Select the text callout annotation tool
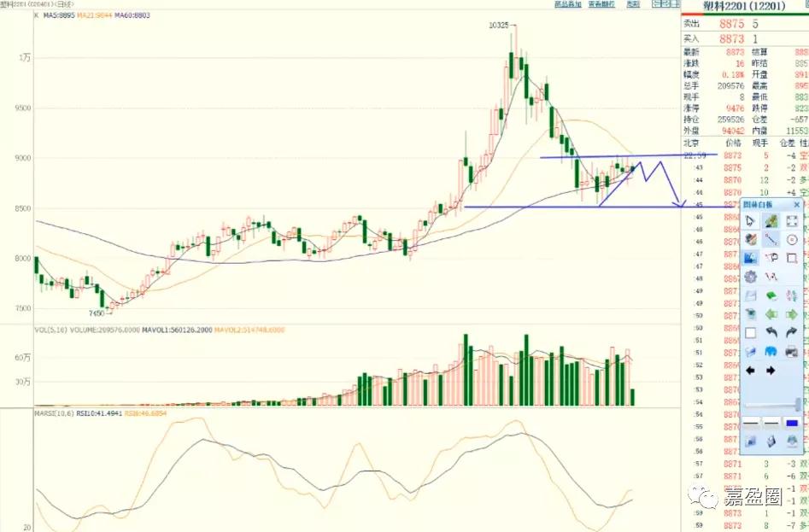809x532 pixels. coord(771,258)
